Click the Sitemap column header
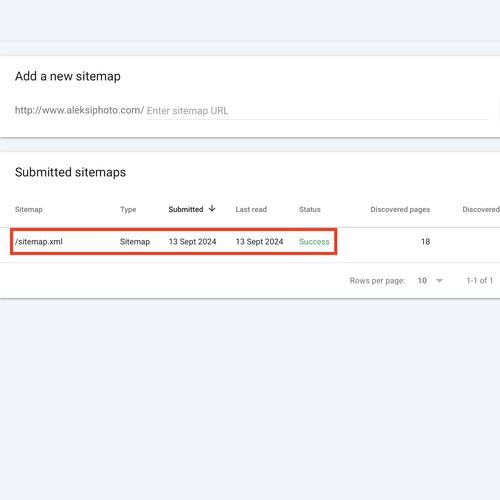This screenshot has height=500, width=500. tap(29, 209)
